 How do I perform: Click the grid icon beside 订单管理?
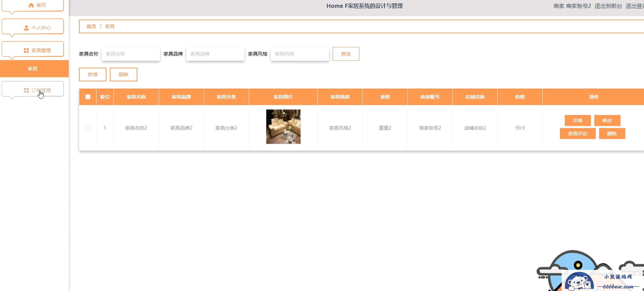[26, 90]
